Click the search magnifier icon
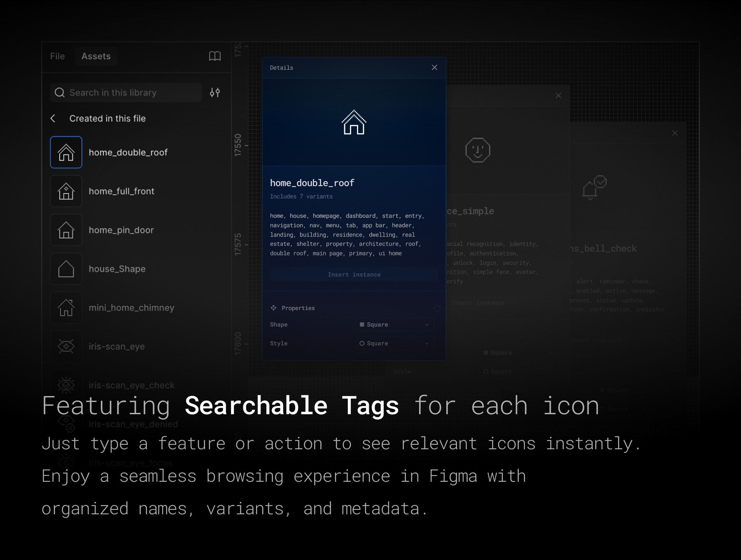 [x=60, y=92]
